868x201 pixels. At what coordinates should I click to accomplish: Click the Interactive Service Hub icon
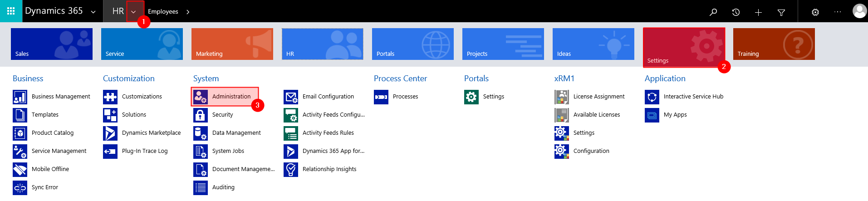click(x=652, y=97)
